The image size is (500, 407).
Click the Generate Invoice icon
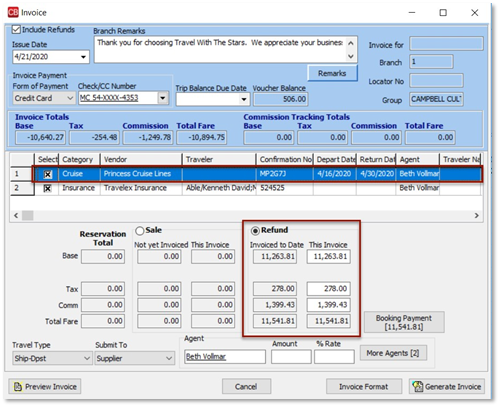coord(418,387)
